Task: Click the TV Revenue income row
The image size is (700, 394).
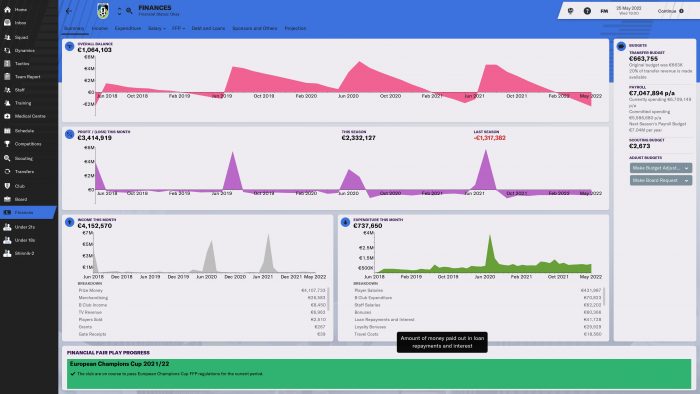Action: pos(202,312)
